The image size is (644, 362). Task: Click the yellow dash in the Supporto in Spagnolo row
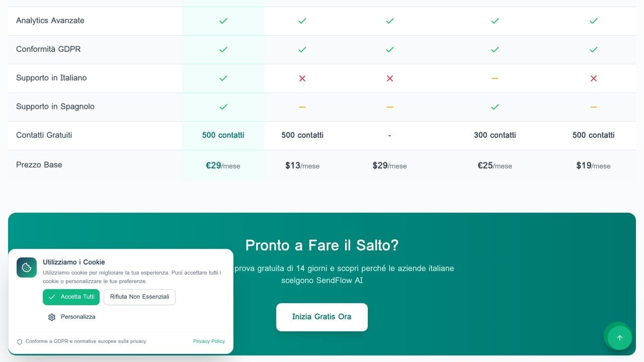coord(301,107)
